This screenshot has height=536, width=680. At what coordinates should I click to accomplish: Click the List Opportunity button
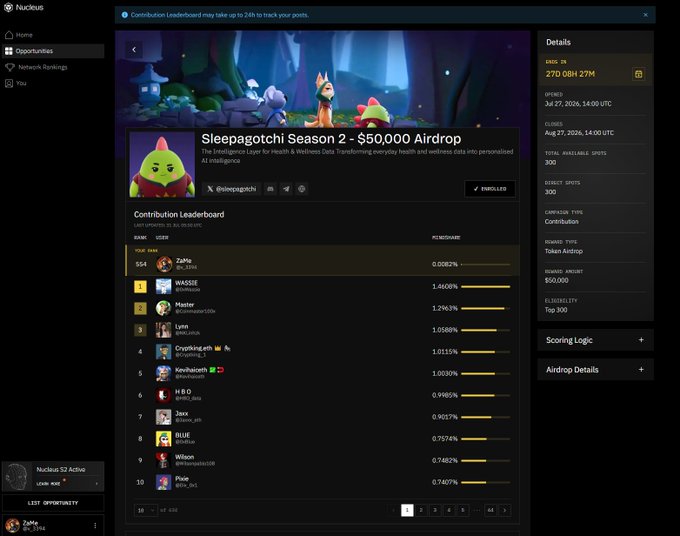click(53, 503)
